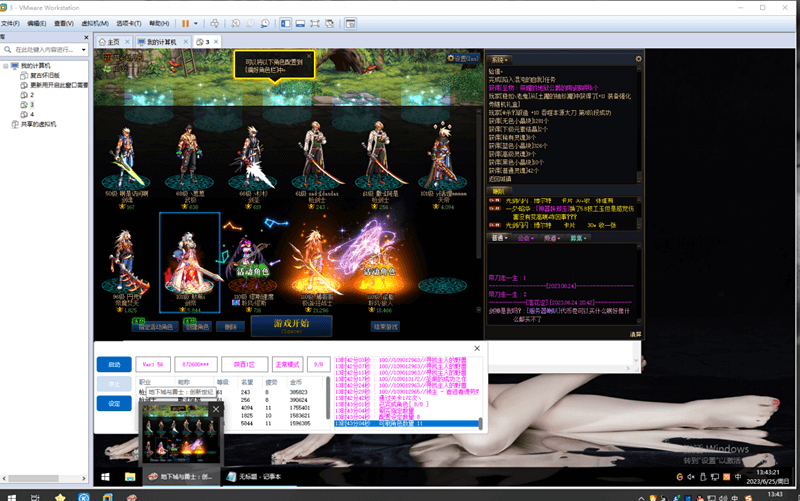The image size is (800, 501).
Task: Send Ctrl+Alt+Del to the virtual machine
Action: point(215,23)
